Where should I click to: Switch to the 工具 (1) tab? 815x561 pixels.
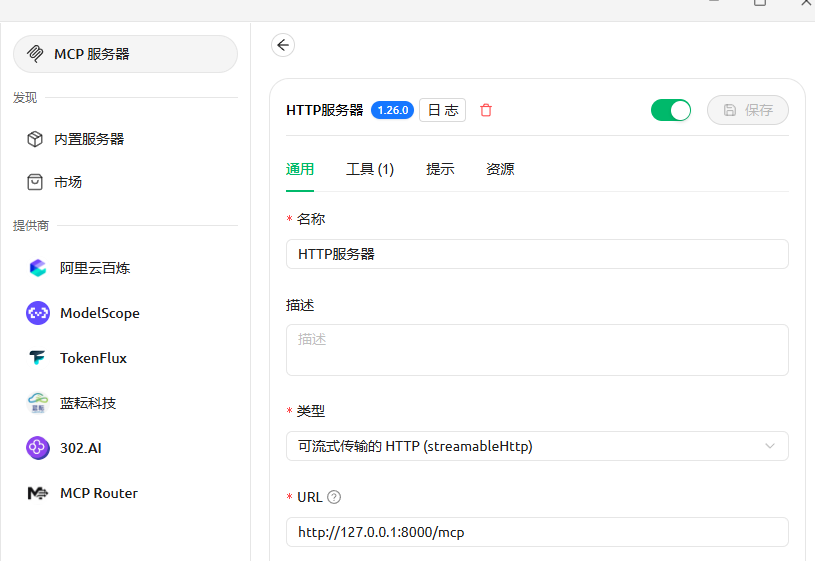point(370,170)
